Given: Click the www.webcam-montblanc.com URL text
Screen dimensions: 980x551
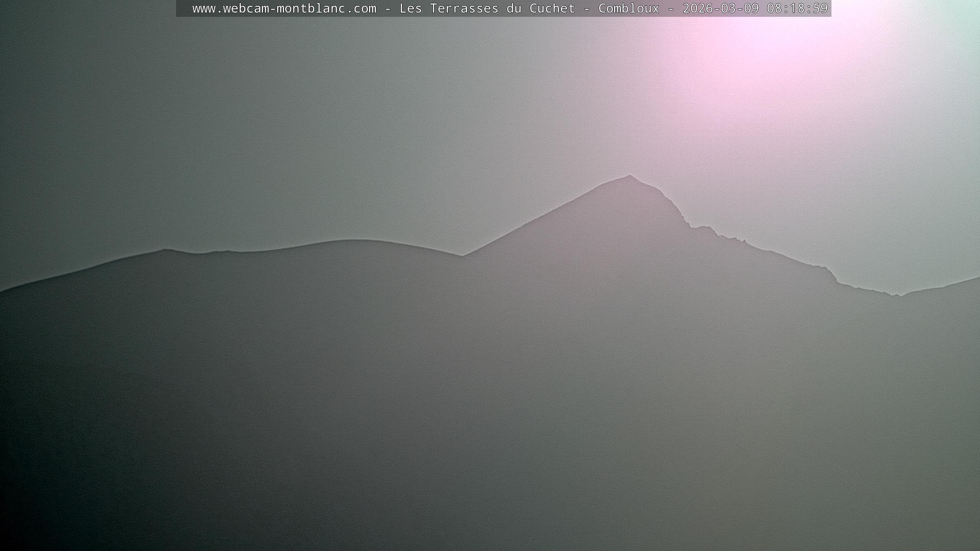Looking at the screenshot, I should point(284,8).
